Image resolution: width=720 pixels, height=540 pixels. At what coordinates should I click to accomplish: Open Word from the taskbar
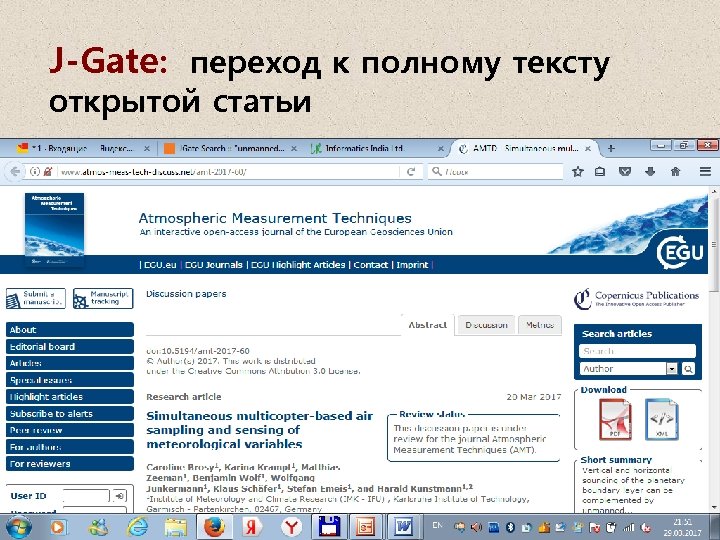click(x=404, y=527)
